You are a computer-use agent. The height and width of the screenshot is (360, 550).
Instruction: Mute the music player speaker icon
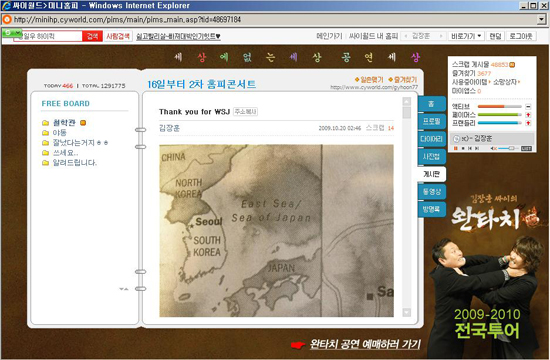pyautogui.click(x=494, y=148)
